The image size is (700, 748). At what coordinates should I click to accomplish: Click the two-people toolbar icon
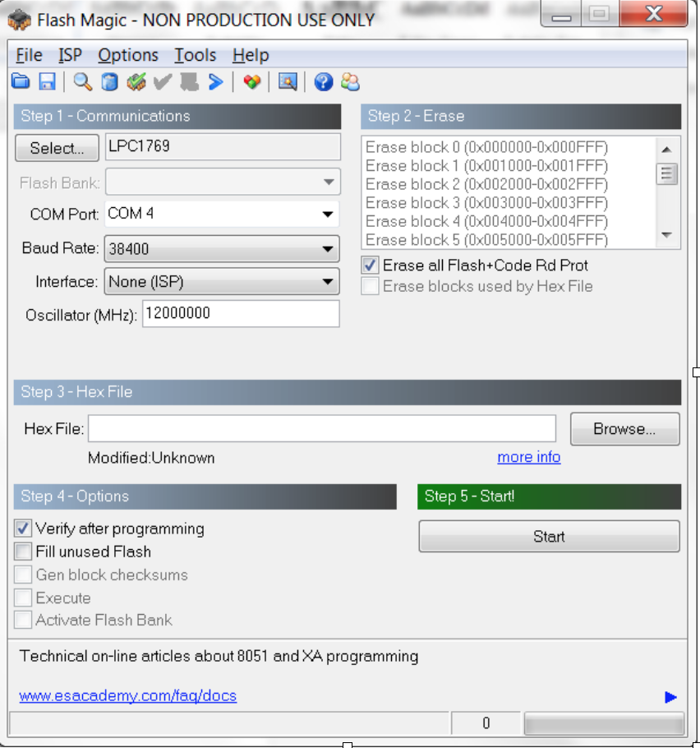click(x=351, y=82)
